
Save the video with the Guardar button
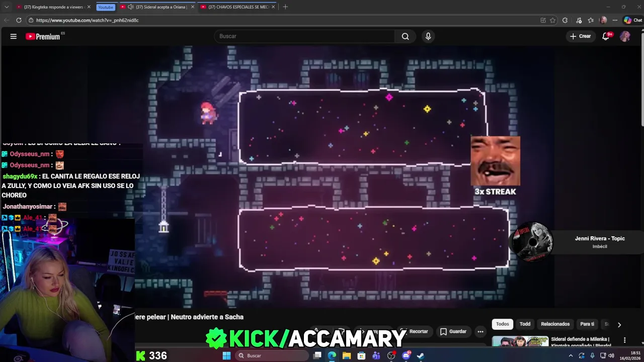453,331
